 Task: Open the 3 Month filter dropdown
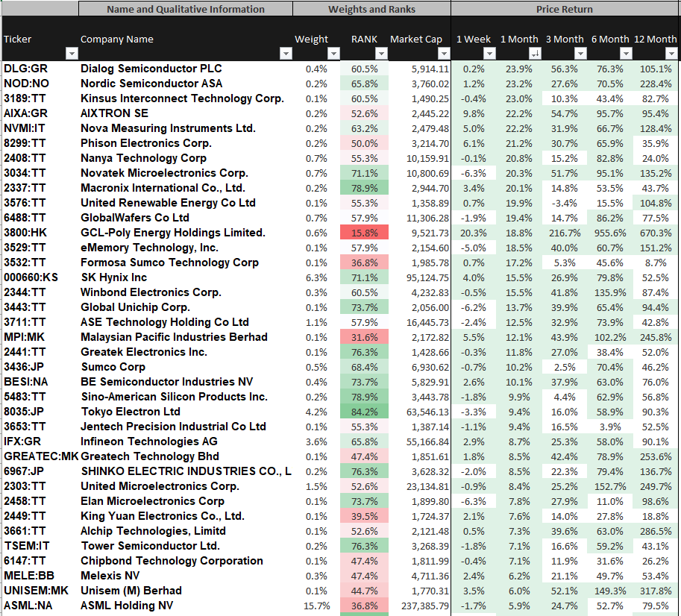pyautogui.click(x=580, y=54)
